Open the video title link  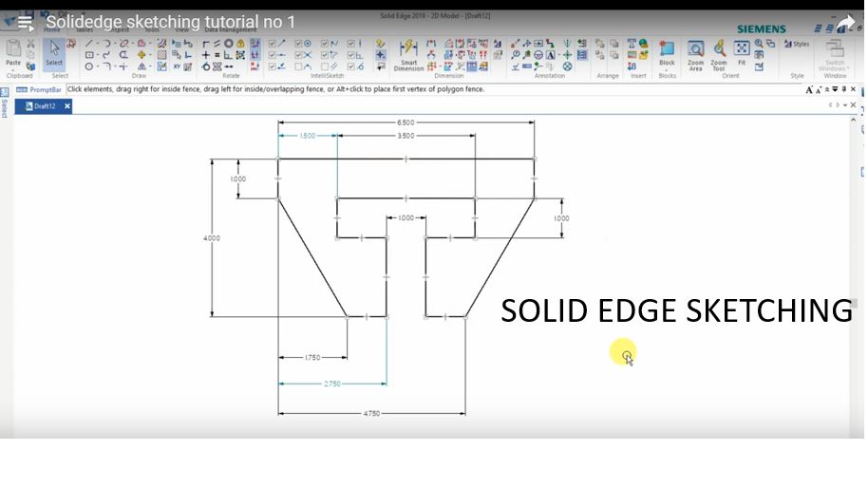(171, 22)
